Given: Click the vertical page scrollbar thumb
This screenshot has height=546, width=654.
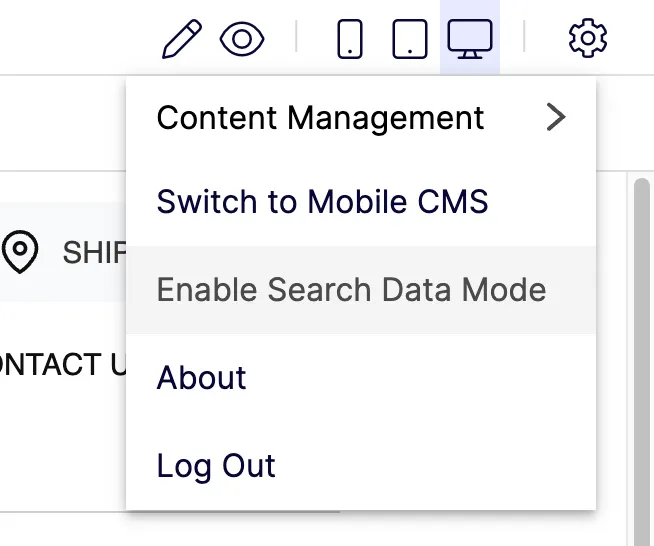Looking at the screenshot, I should 641,362.
